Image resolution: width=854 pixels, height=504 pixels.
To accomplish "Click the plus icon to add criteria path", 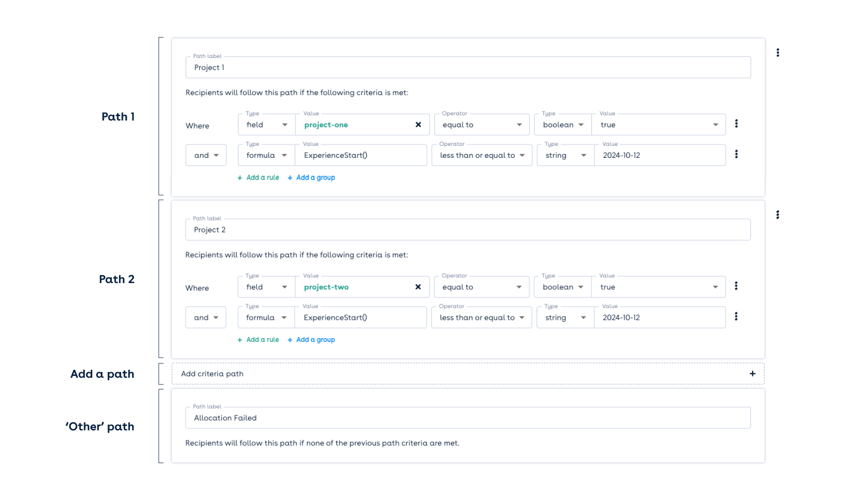I will pos(752,373).
